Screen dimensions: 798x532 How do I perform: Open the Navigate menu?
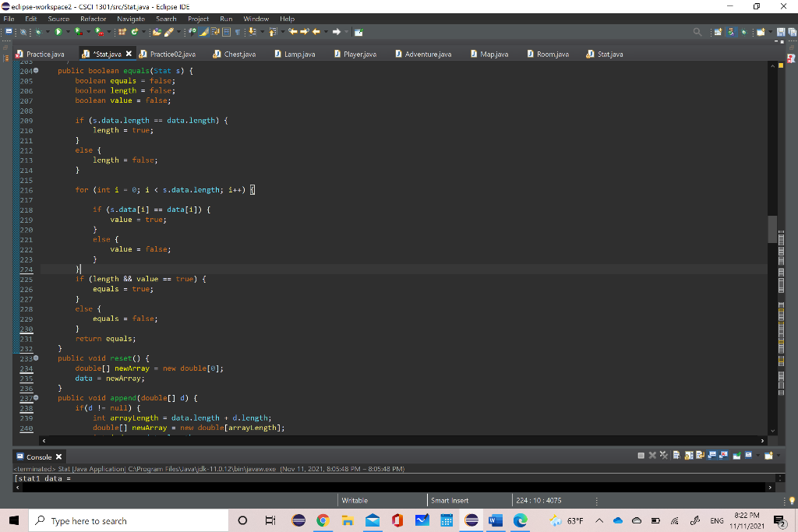[131, 19]
